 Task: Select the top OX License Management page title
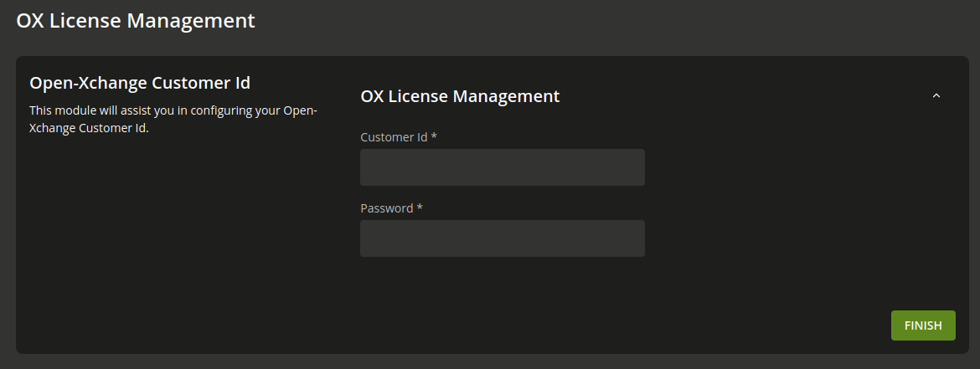(136, 21)
